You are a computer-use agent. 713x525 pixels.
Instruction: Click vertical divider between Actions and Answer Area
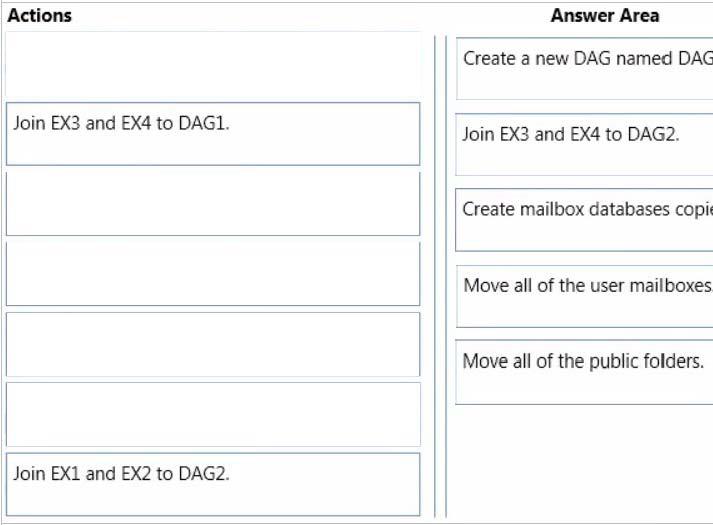pos(441,276)
